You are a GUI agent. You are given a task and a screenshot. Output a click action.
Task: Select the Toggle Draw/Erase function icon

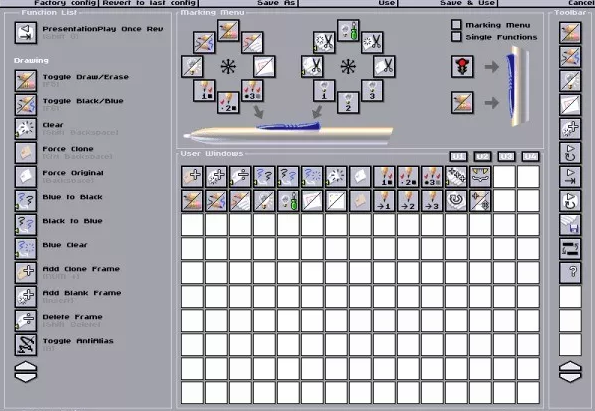(x=26, y=80)
